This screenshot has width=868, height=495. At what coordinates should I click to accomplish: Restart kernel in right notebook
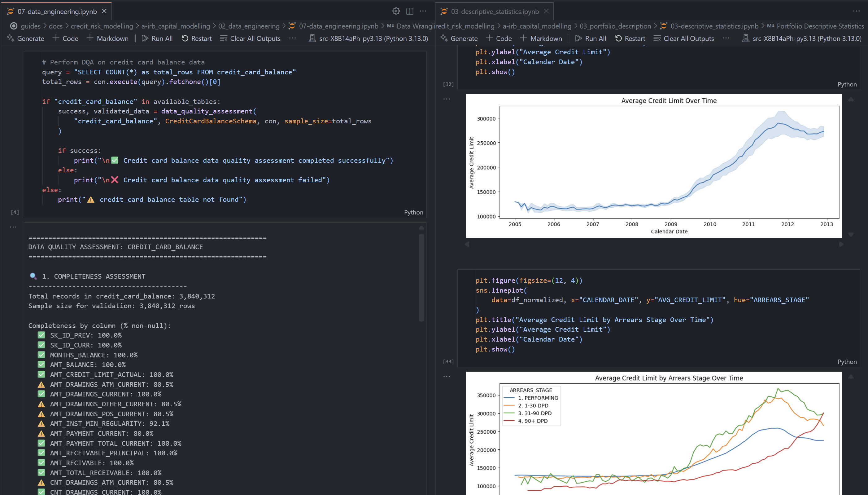[x=630, y=38]
